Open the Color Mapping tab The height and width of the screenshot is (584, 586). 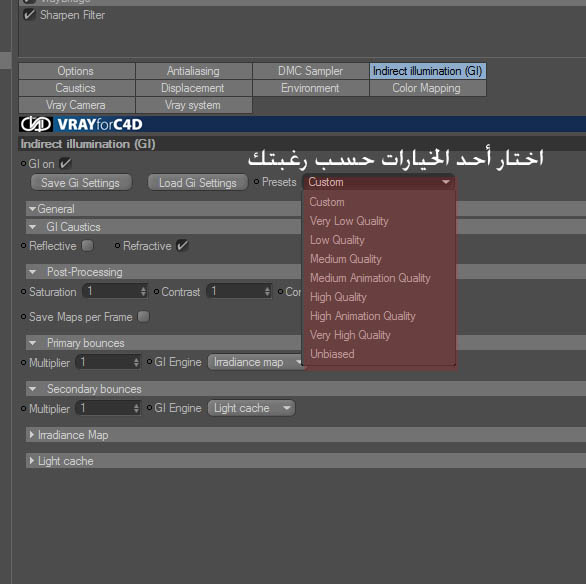click(428, 88)
